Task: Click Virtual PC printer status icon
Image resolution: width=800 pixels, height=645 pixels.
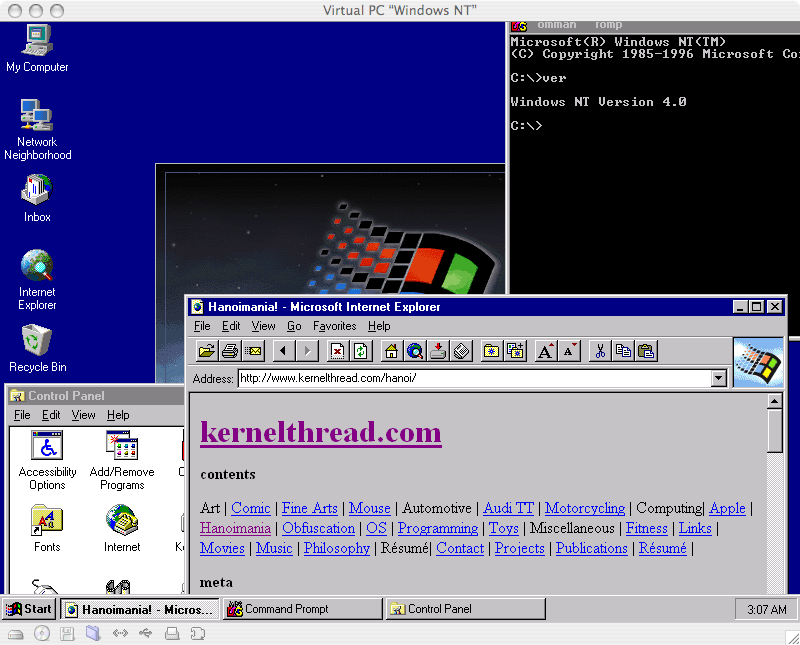Action: (172, 634)
